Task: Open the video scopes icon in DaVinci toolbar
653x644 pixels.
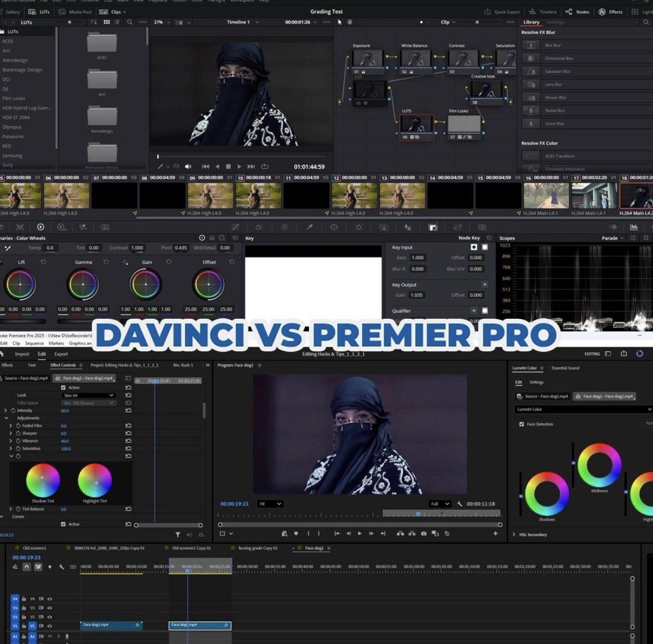Action: coord(634,227)
